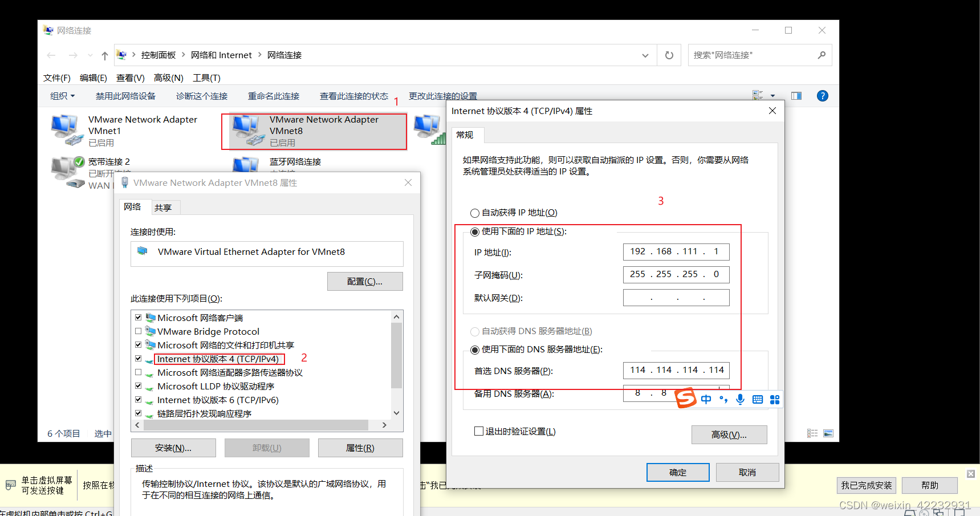The width and height of the screenshot is (980, 516).
Task: Click Sogou IME punctuation icon
Action: click(723, 399)
